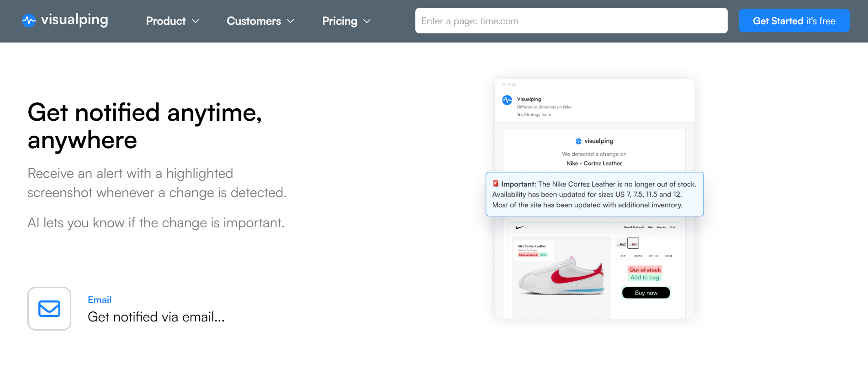The image size is (868, 380).
Task: Choose size US 12 in preview
Action: point(669,256)
